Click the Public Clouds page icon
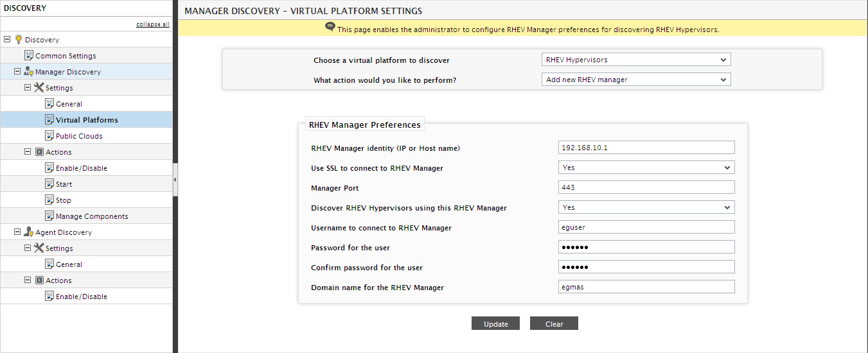Image resolution: width=868 pixels, height=353 pixels. point(49,135)
